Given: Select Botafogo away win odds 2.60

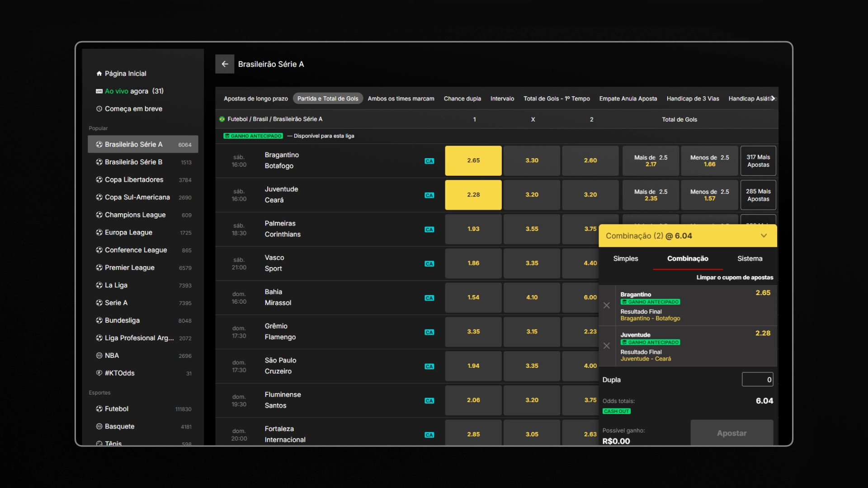Looking at the screenshot, I should (590, 161).
